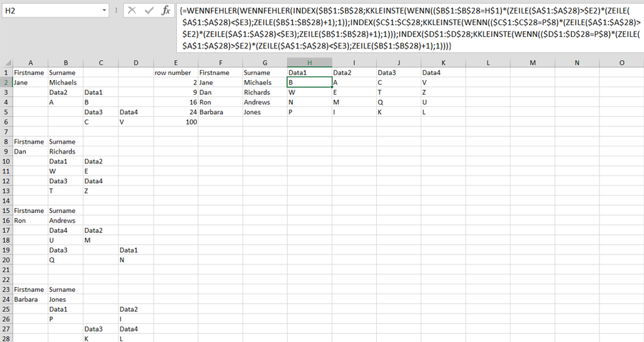Click cell D25 labeled Data2
The height and width of the screenshot is (342, 644).
click(x=136, y=309)
